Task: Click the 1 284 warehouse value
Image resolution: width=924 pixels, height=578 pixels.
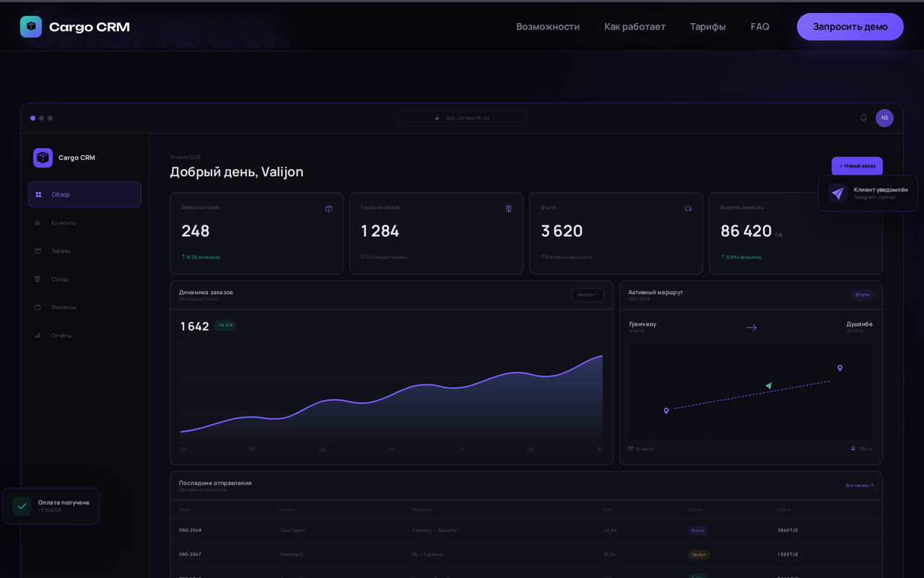Action: coord(380,231)
